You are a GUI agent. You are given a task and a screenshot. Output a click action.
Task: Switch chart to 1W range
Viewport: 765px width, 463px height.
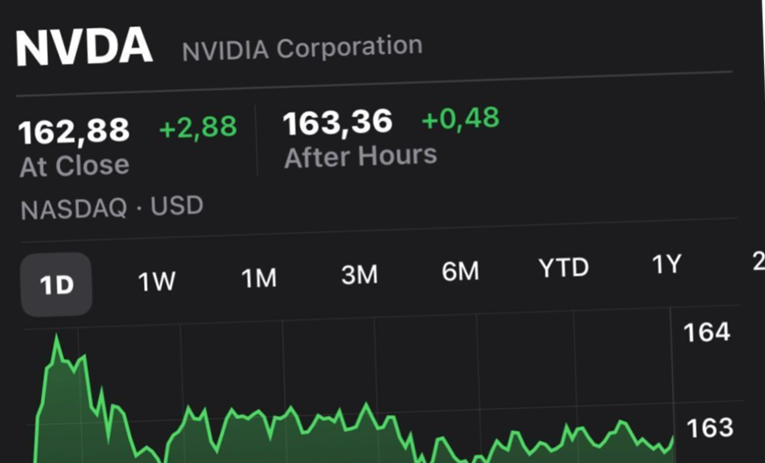pyautogui.click(x=157, y=282)
